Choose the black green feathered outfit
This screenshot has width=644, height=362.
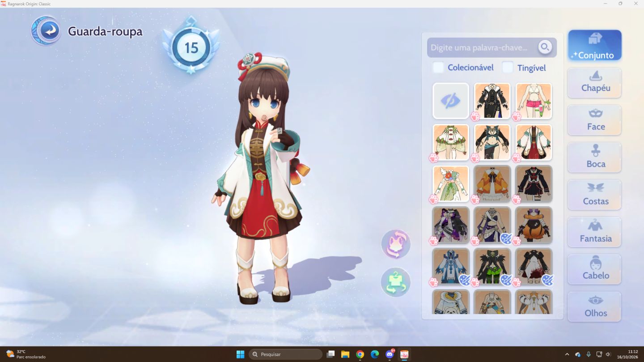(492, 266)
